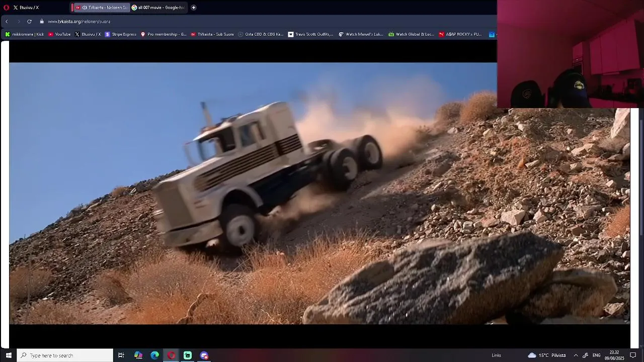The width and height of the screenshot is (644, 362).
Task: Change the ENG input language
Action: pyautogui.click(x=597, y=355)
